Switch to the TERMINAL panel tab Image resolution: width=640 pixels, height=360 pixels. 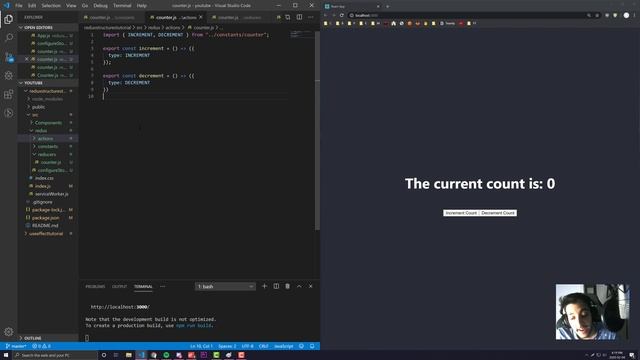[x=143, y=287]
